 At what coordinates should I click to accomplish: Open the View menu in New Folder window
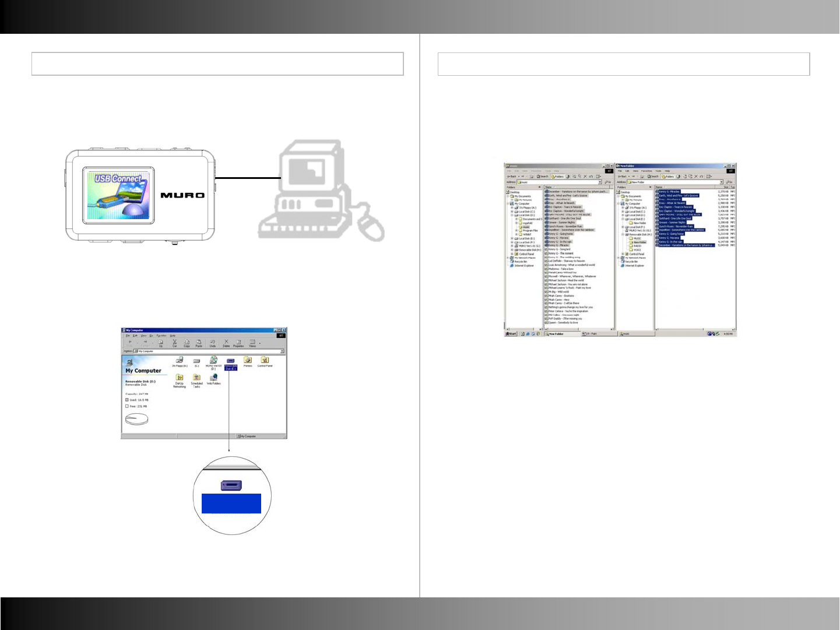636,171
